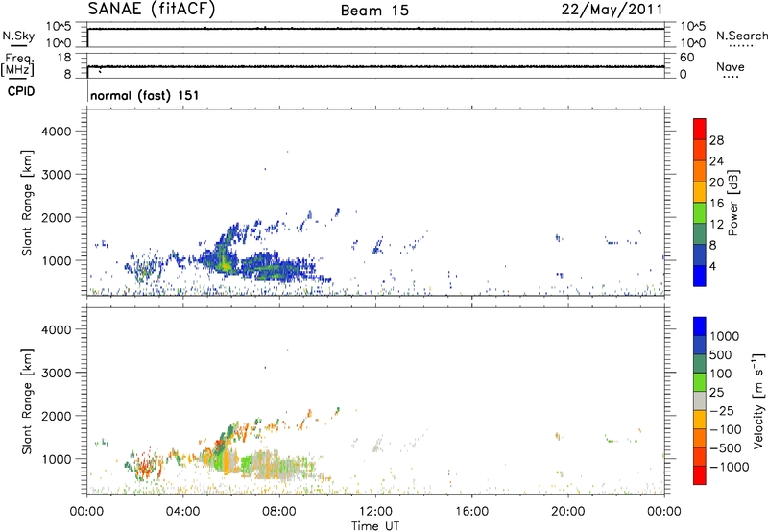Pick the teal Power segment between 8 and 12
768x532 pixels.
700,234
